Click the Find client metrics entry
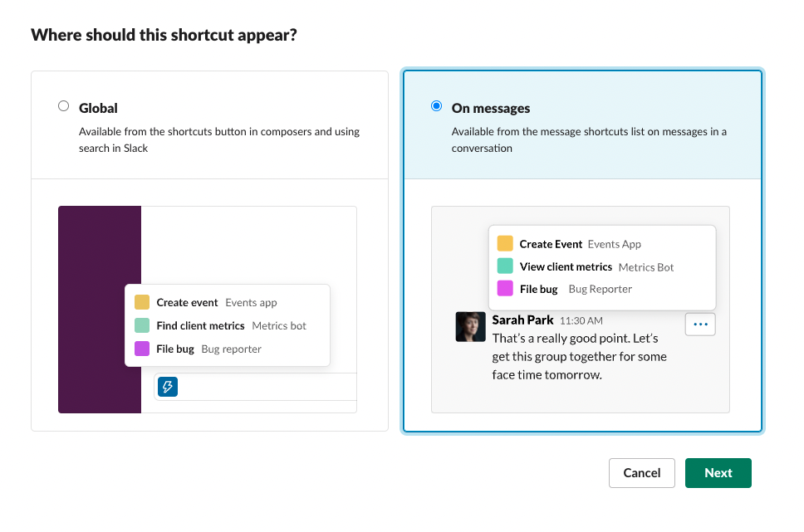The width and height of the screenshot is (804, 532). [x=200, y=326]
